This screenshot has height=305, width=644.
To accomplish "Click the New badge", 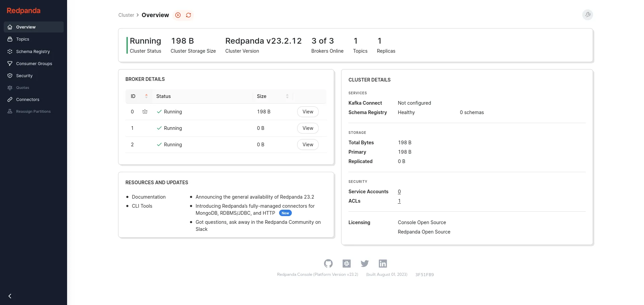I will click(285, 213).
